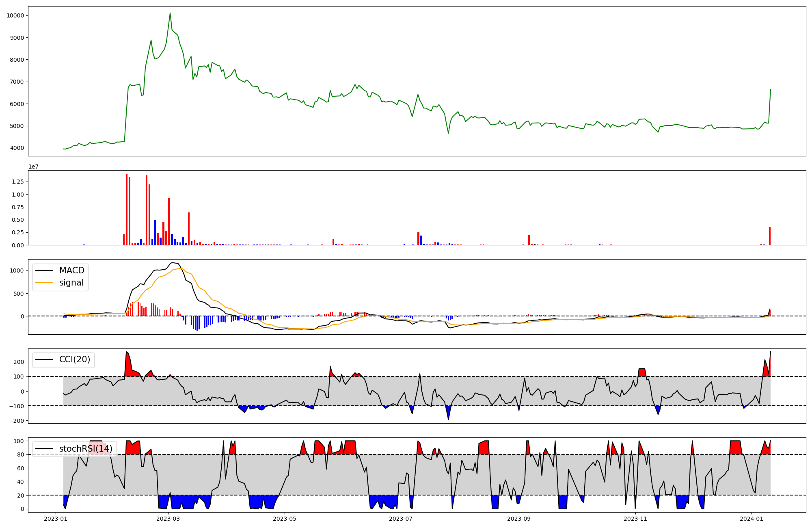The width and height of the screenshot is (812, 528).
Task: Click the 5000 price axis label
Action: pyautogui.click(x=17, y=126)
